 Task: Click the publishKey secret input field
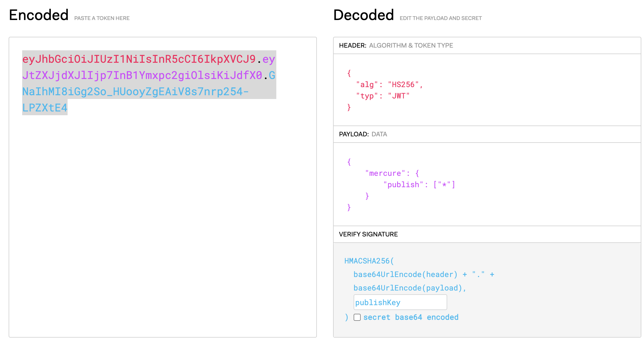click(x=400, y=302)
